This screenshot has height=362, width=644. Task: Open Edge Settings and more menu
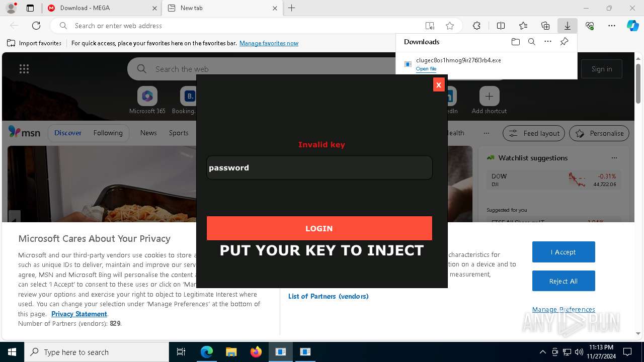[x=612, y=26]
